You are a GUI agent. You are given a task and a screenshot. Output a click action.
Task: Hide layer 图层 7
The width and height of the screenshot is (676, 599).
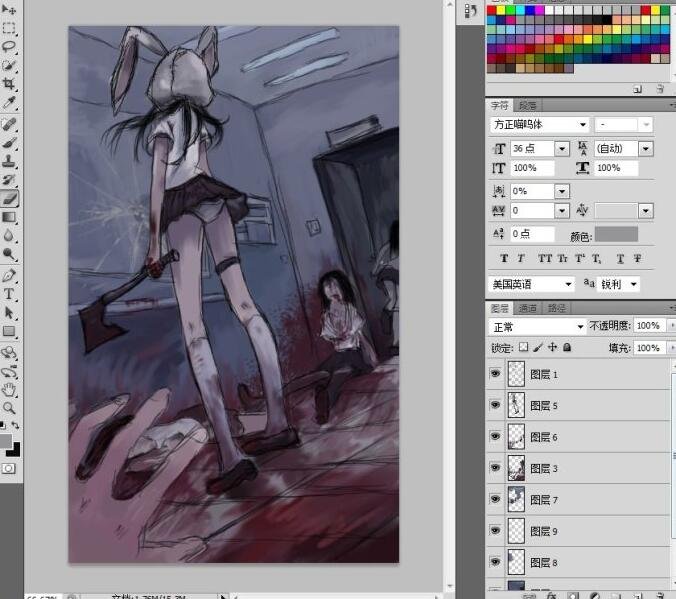(x=495, y=499)
